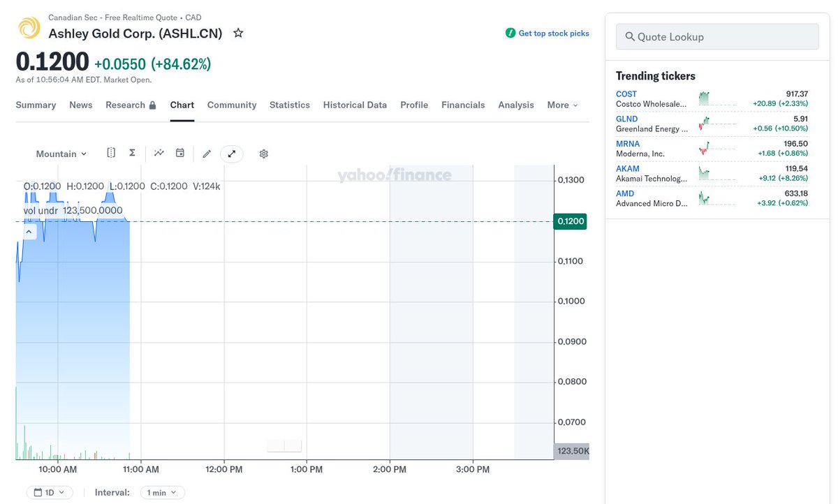Click the +0.0550 (+84.62%) price change
The width and height of the screenshot is (838, 504).
tap(153, 64)
